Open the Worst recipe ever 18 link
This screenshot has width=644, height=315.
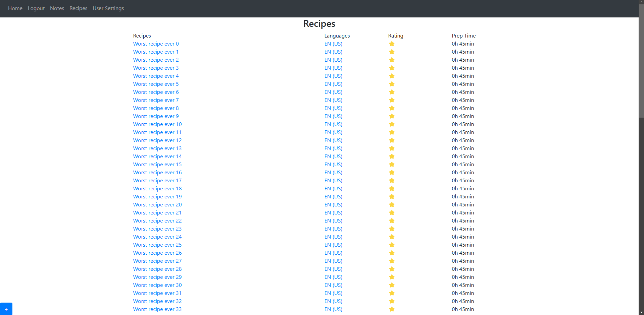point(157,189)
